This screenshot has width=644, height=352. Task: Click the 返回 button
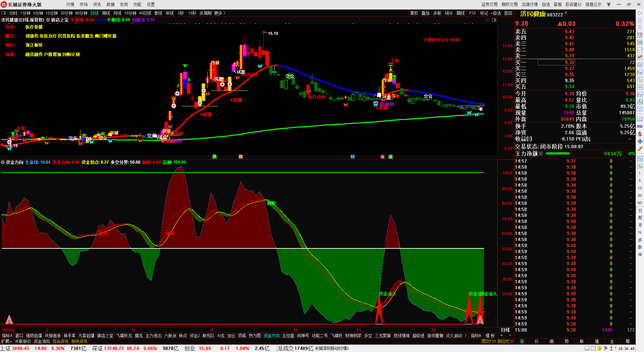(x=508, y=13)
